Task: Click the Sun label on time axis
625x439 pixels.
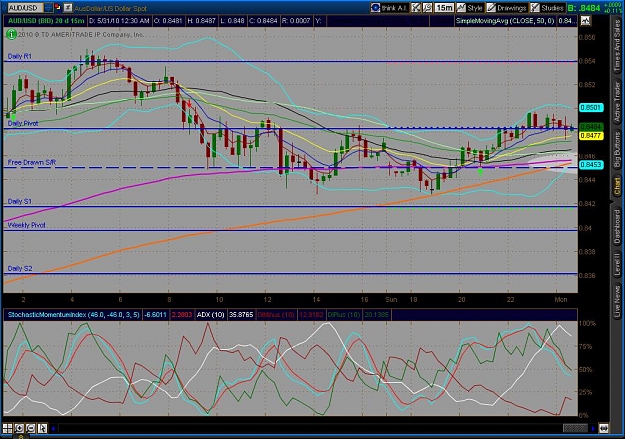Action: [x=391, y=299]
